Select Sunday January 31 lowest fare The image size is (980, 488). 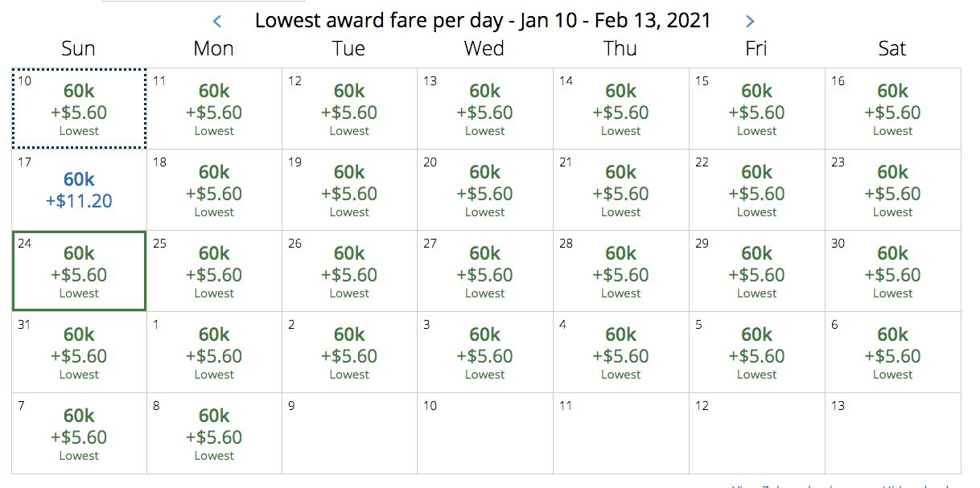pyautogui.click(x=79, y=352)
